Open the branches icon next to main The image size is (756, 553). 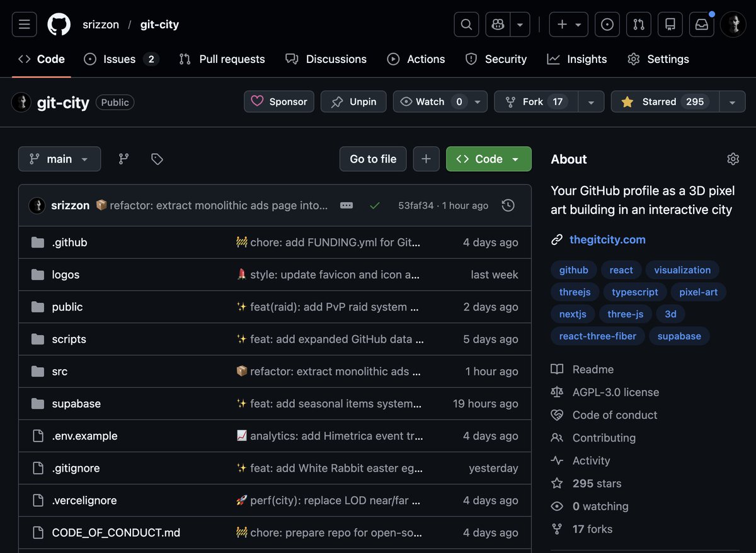pos(123,159)
